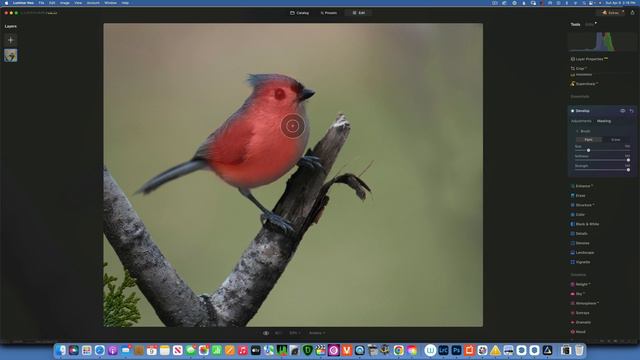The image size is (640, 360).
Task: Open the Vignette tool
Action: [x=580, y=262]
